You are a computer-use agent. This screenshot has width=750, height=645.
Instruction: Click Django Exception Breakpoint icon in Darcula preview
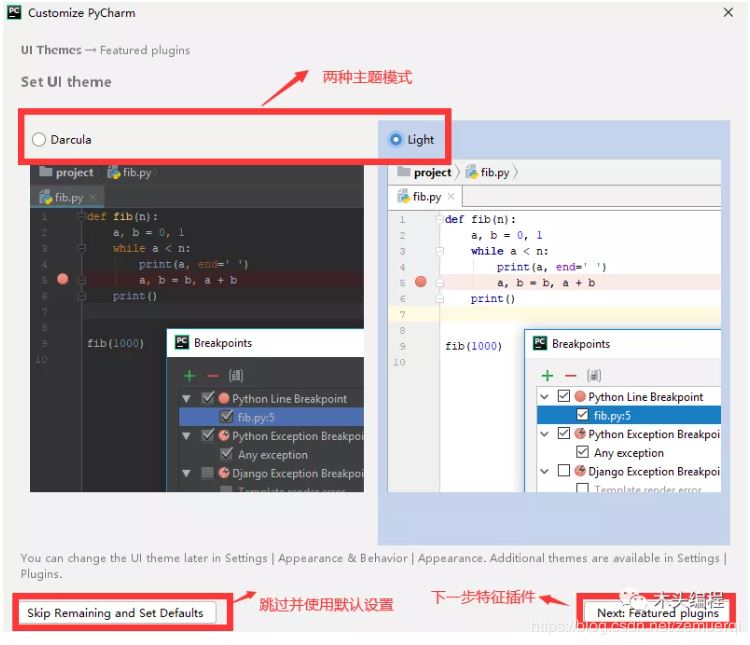pyautogui.click(x=223, y=473)
